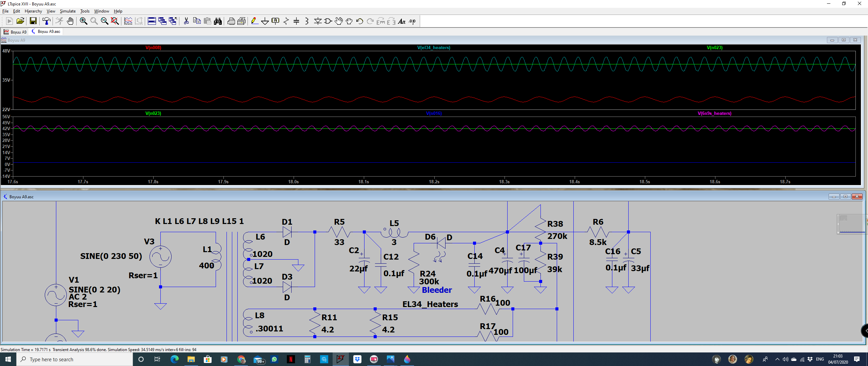The height and width of the screenshot is (366, 868).
Task: Add text with the Aa icon
Action: tap(402, 21)
